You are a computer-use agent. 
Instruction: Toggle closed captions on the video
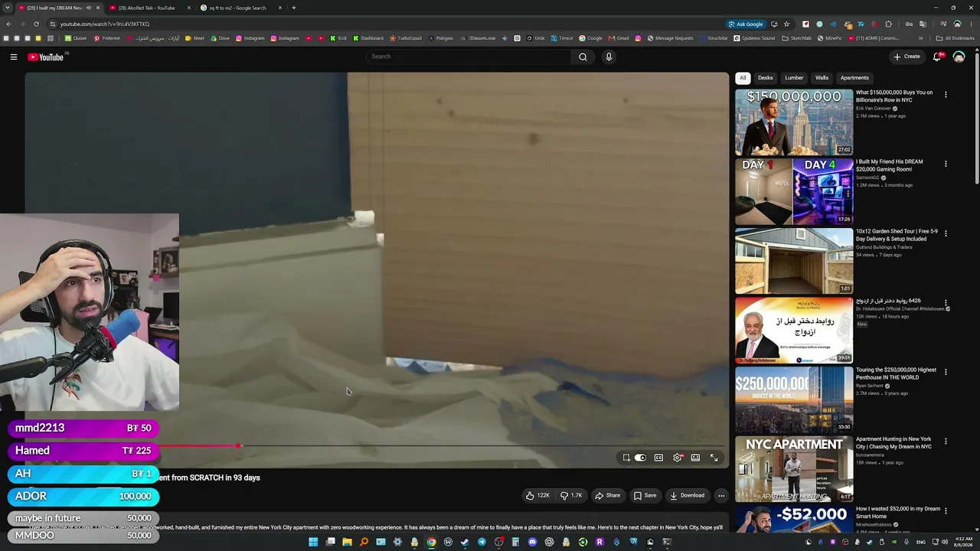[658, 458]
